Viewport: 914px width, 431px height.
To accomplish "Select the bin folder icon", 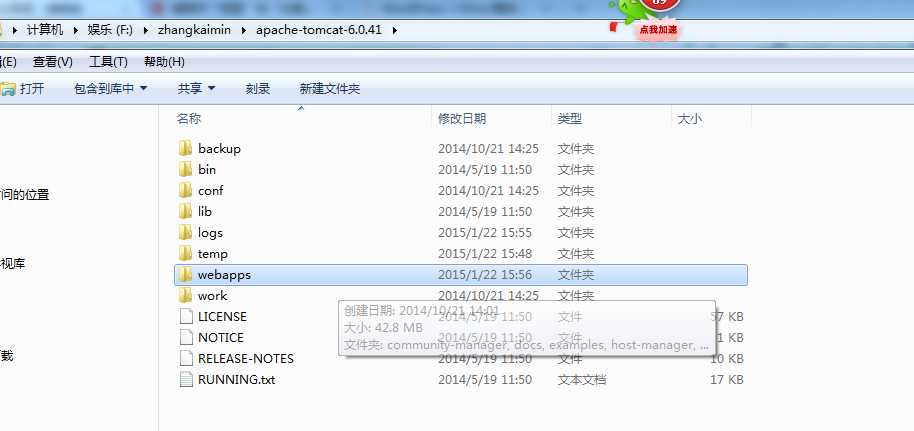I will coord(185,170).
